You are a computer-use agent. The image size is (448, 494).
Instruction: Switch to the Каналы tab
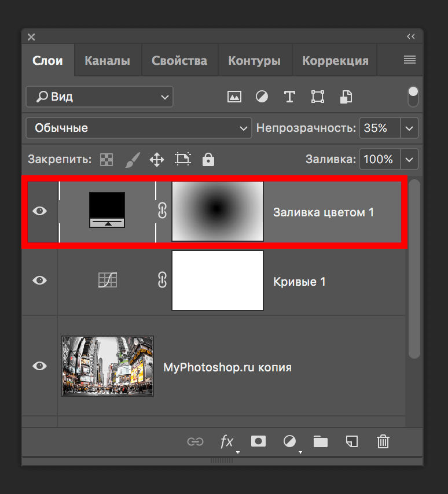(108, 61)
